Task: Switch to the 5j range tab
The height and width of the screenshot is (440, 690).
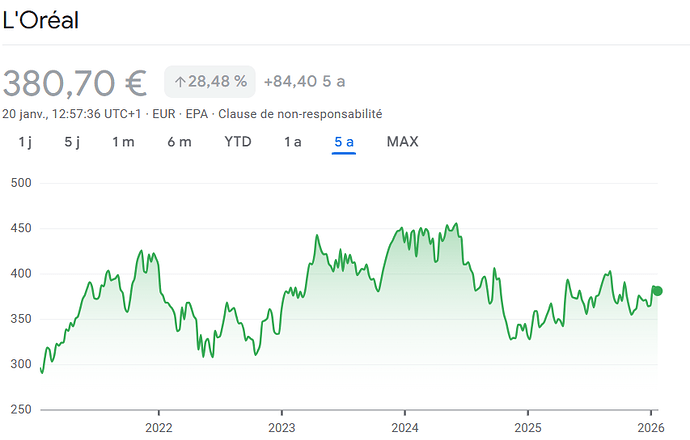Action: pyautogui.click(x=72, y=142)
